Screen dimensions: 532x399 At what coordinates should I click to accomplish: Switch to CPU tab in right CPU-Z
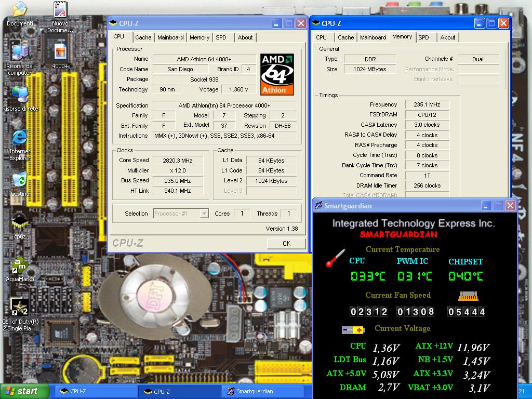(321, 37)
